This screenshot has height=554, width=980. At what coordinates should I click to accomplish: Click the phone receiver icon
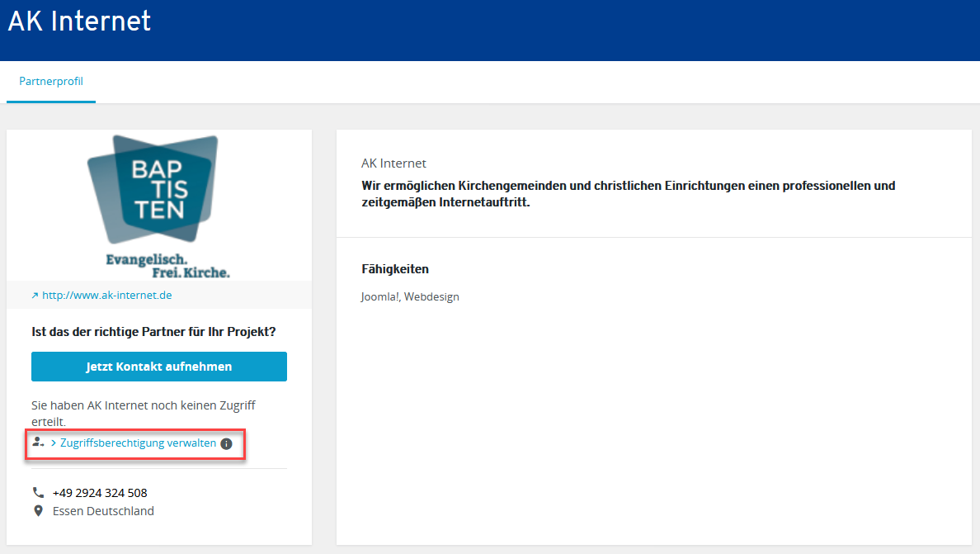click(38, 492)
